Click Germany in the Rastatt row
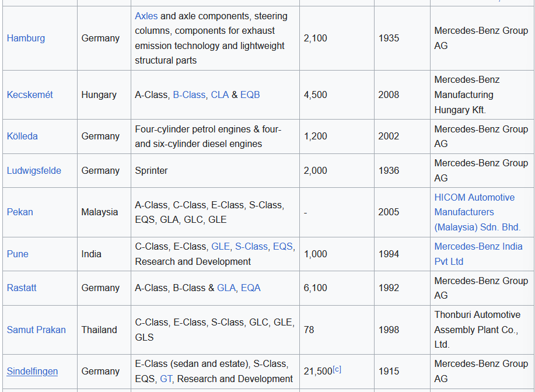This screenshot has height=392, width=535. coord(100,288)
